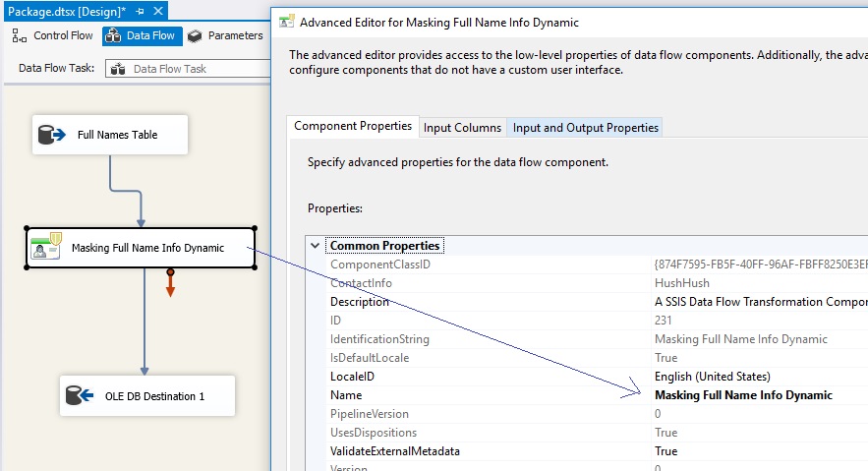Select the OLE DB Destination 1 component
Viewport: 868px width, 471px height.
point(147,395)
